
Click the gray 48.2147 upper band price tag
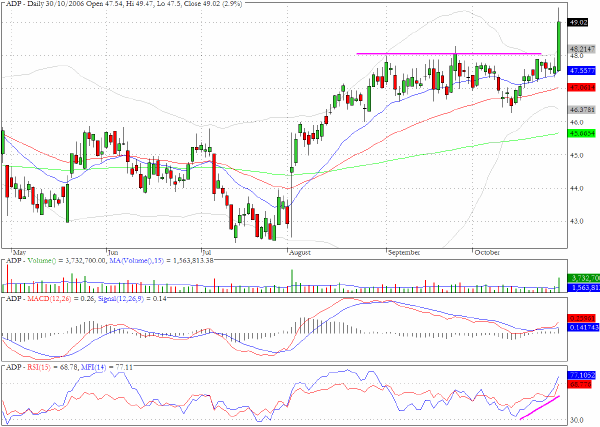click(582, 49)
